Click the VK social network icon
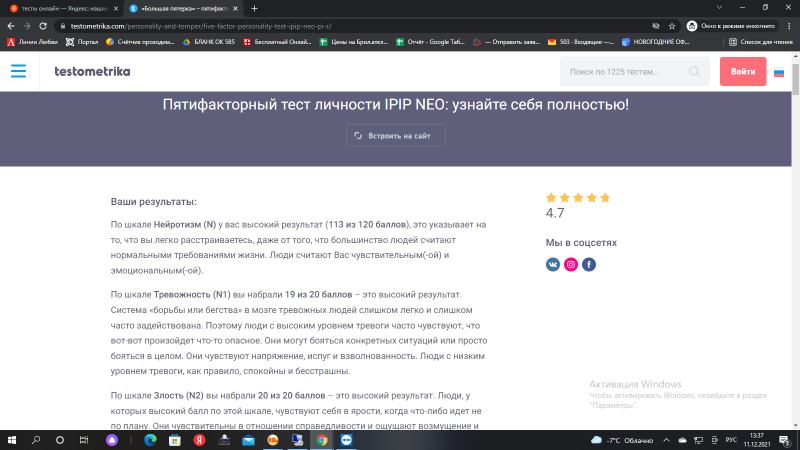 click(x=553, y=264)
